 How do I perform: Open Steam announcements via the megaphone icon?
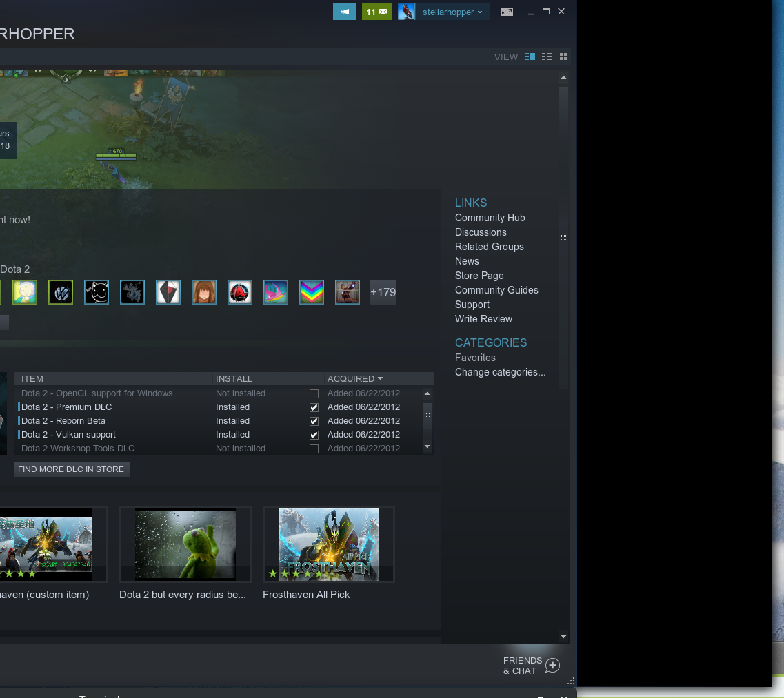[x=344, y=12]
